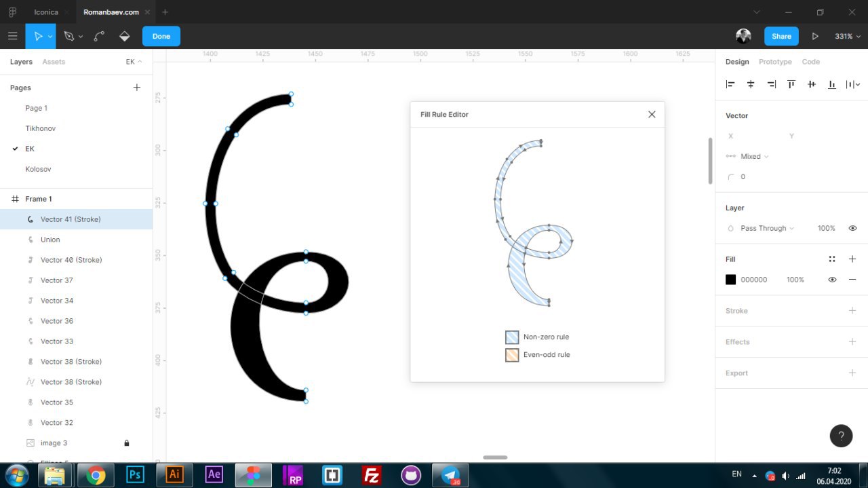Click the black 000000 fill swatch
Screen dimensions: 868x488
click(730, 280)
